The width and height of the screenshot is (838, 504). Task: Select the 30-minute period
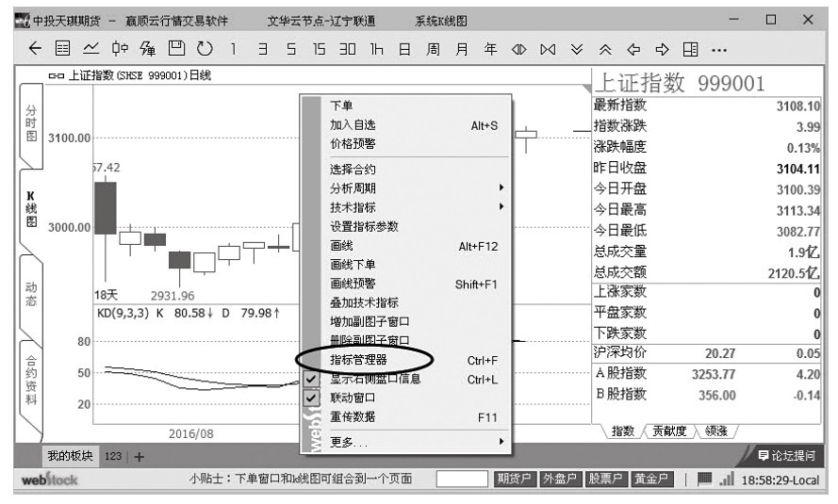pyautogui.click(x=348, y=49)
